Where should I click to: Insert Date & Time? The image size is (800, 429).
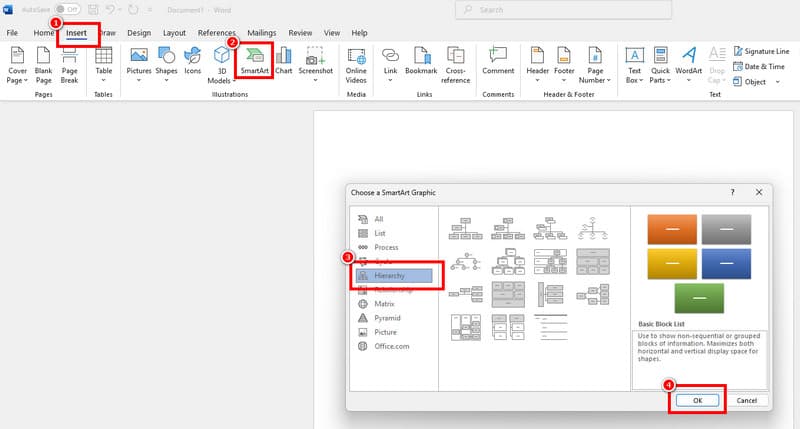click(759, 66)
